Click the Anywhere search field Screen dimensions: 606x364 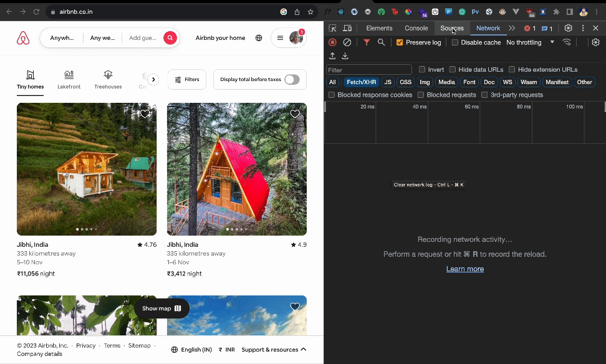tap(62, 38)
